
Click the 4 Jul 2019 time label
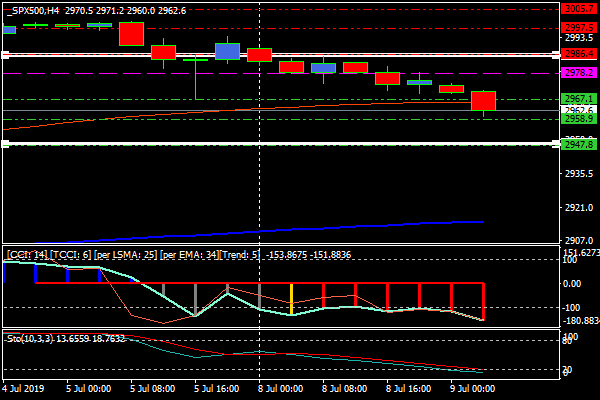click(24, 389)
